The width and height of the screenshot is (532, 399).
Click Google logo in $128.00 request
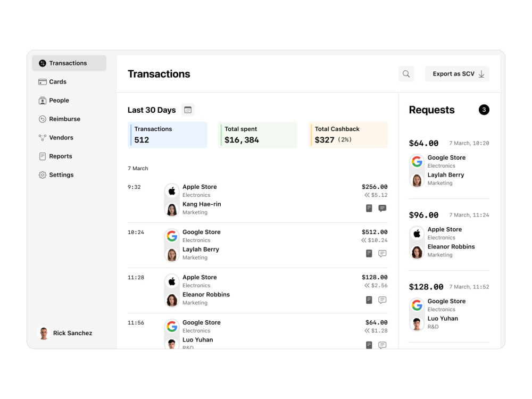[417, 305]
